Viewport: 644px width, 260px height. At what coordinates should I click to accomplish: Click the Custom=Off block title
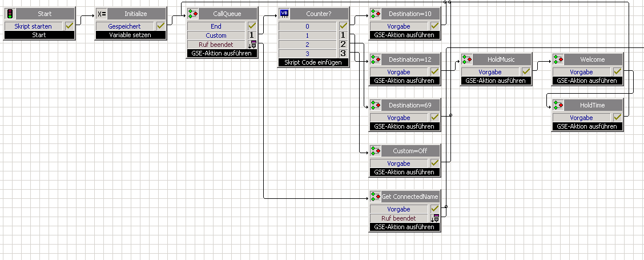[x=409, y=150]
